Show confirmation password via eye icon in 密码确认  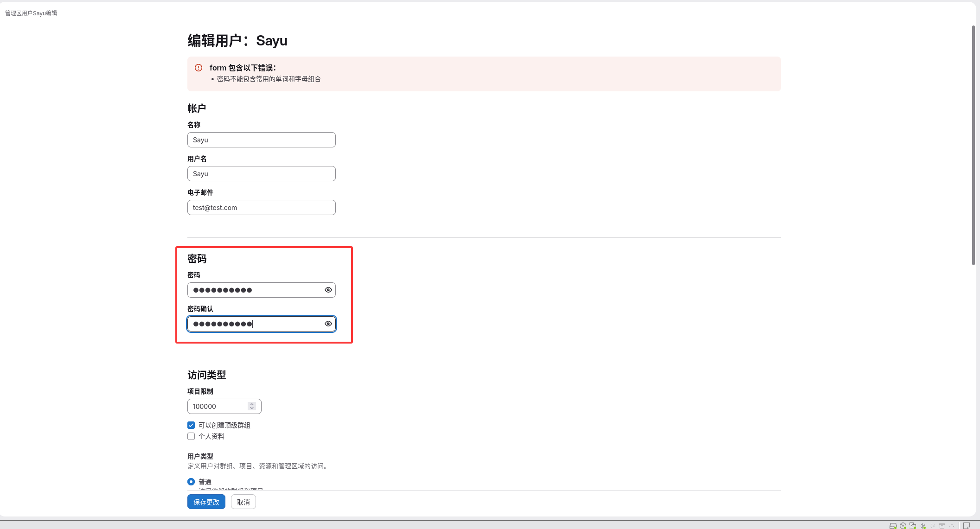pyautogui.click(x=328, y=324)
